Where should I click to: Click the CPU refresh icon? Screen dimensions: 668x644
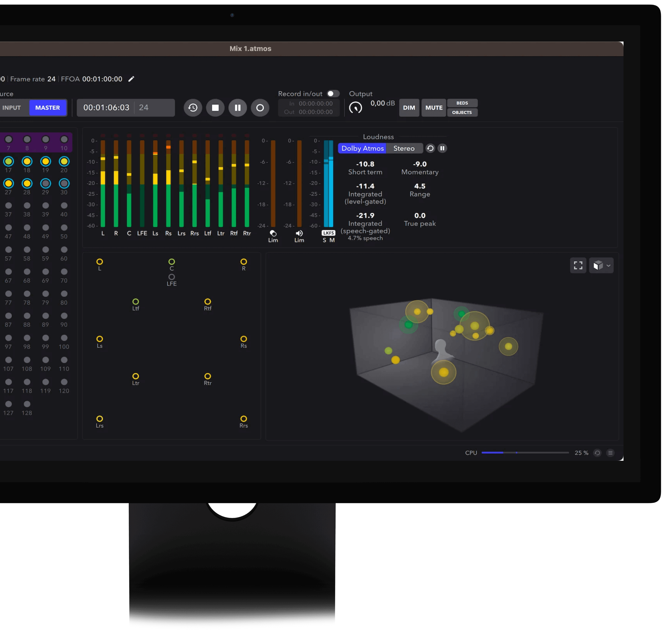[x=597, y=453]
